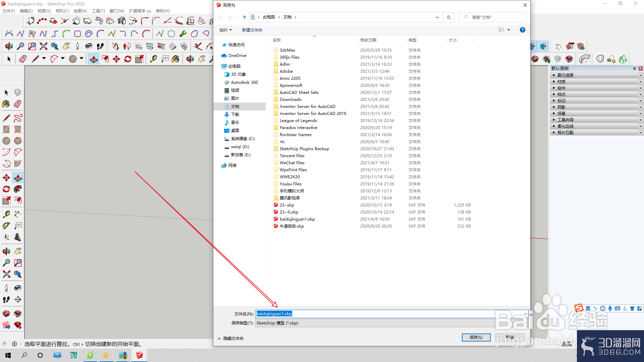Click the 保存(S) button
The height and width of the screenshot is (362, 644).
pyautogui.click(x=476, y=337)
